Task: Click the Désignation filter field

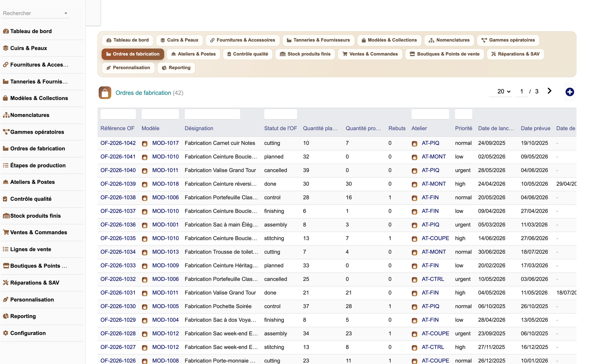Action: click(212, 114)
